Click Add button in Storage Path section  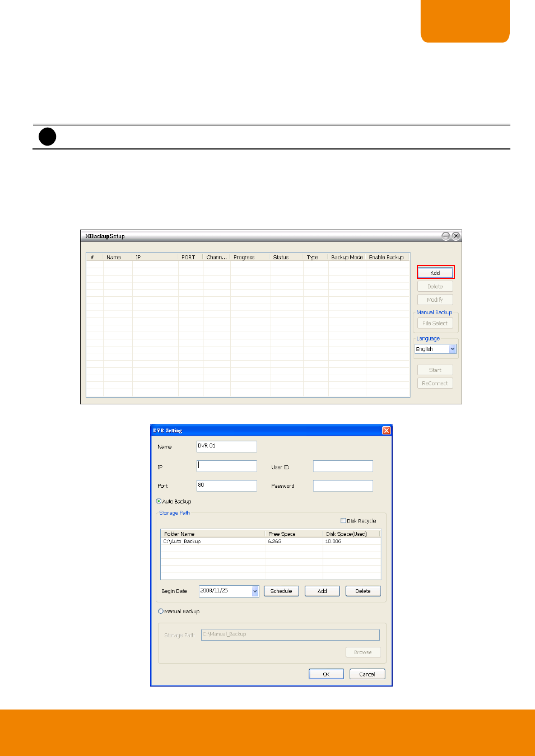tap(322, 591)
